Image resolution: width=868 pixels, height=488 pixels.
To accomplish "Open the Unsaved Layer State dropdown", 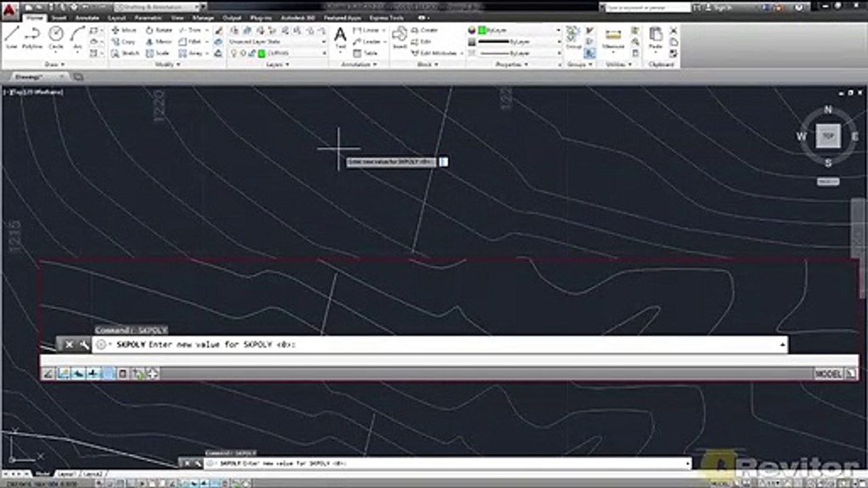I will tap(277, 41).
